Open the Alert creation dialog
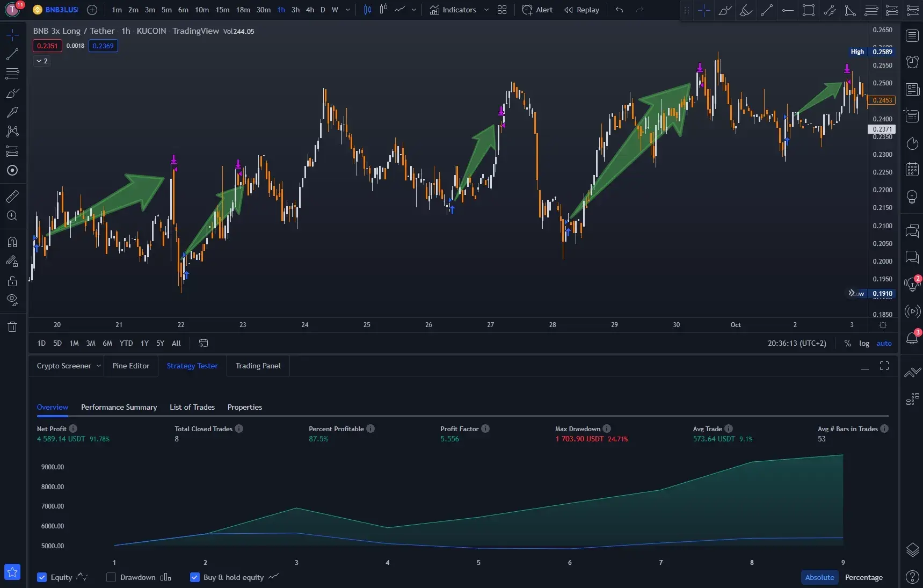 [x=537, y=10]
